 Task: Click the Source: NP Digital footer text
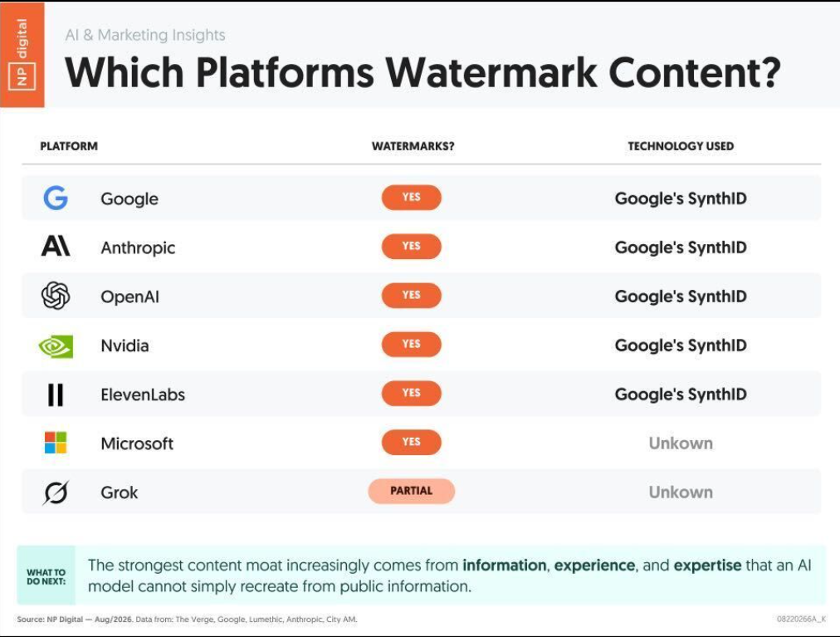(50, 620)
